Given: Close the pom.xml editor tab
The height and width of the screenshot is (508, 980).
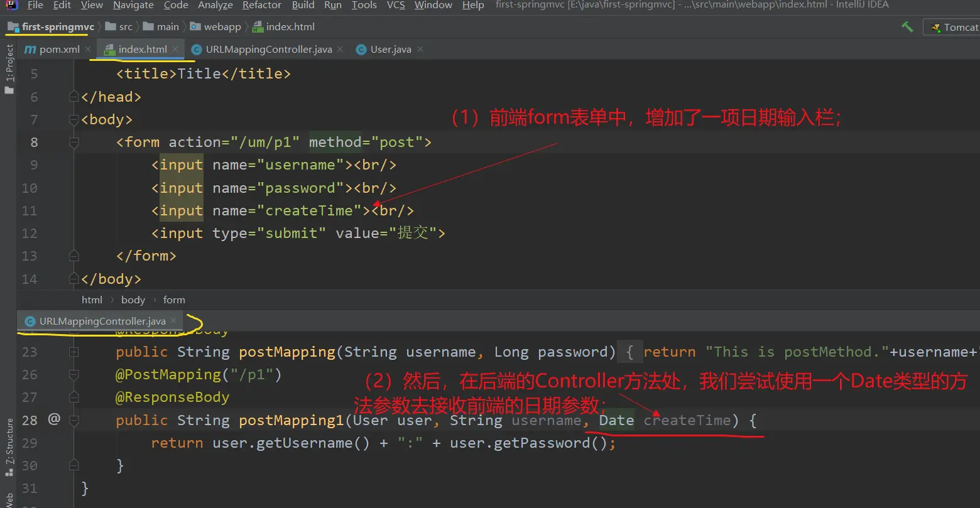Looking at the screenshot, I should coord(89,49).
